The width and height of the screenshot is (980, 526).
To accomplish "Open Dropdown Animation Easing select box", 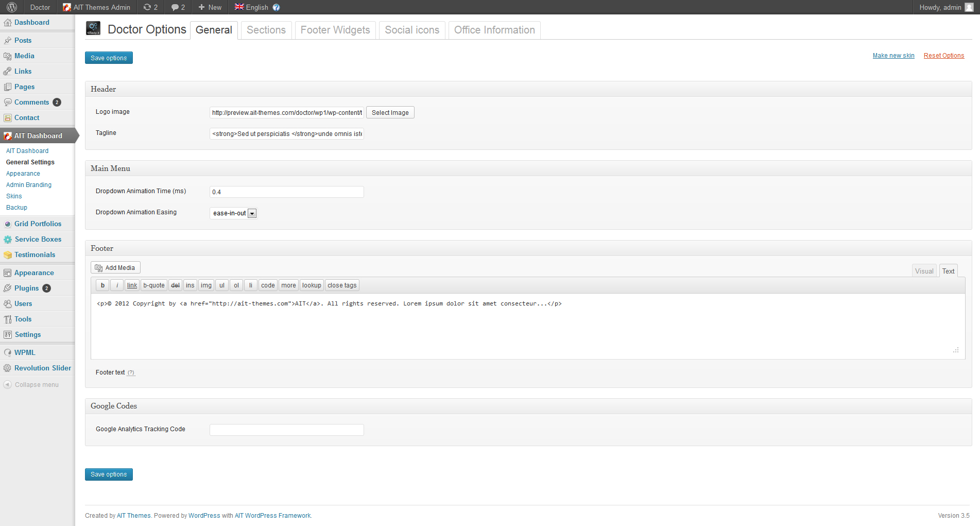I will pos(233,213).
